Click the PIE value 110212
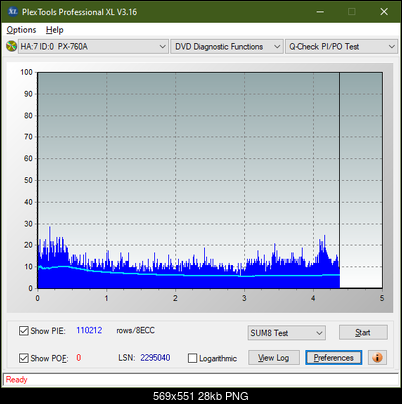The height and width of the screenshot is (404, 402). [89, 330]
